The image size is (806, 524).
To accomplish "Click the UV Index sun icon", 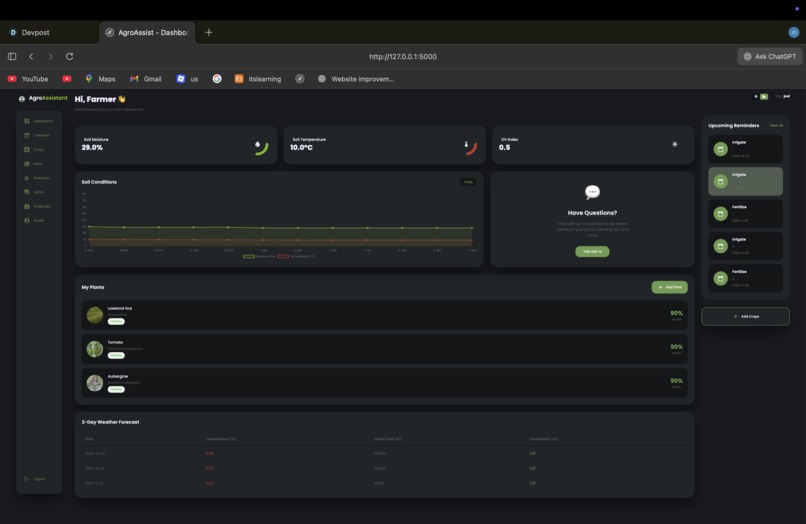I will pos(674,144).
